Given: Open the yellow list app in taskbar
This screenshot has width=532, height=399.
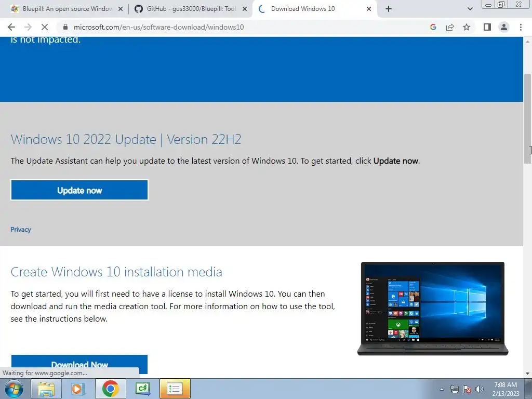Looking at the screenshot, I should coord(175,389).
